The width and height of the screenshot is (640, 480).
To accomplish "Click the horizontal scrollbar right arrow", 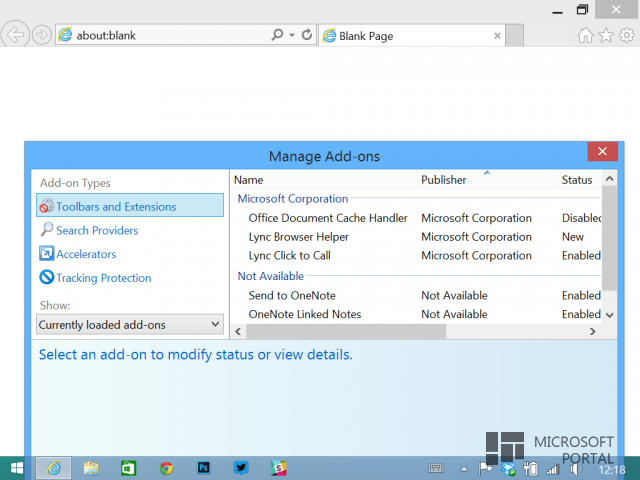I will tap(593, 331).
